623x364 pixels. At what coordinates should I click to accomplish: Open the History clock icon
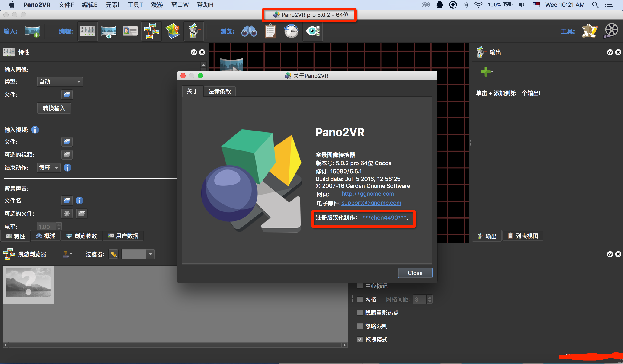[291, 31]
